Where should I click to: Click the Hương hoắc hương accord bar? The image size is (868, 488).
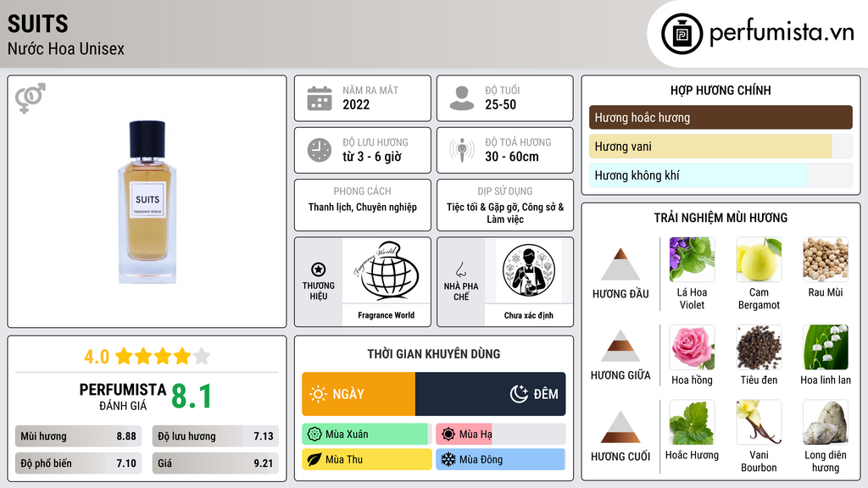pos(721,117)
